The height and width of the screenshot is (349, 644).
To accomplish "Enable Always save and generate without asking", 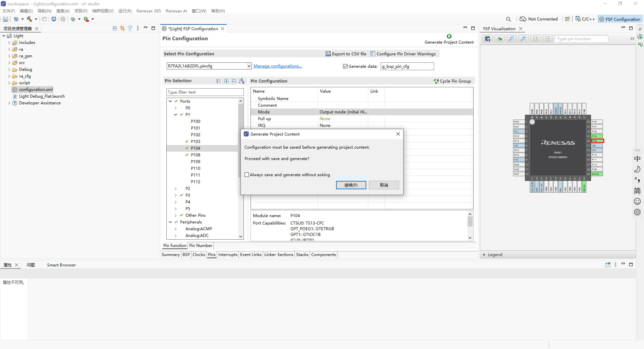I will (247, 175).
